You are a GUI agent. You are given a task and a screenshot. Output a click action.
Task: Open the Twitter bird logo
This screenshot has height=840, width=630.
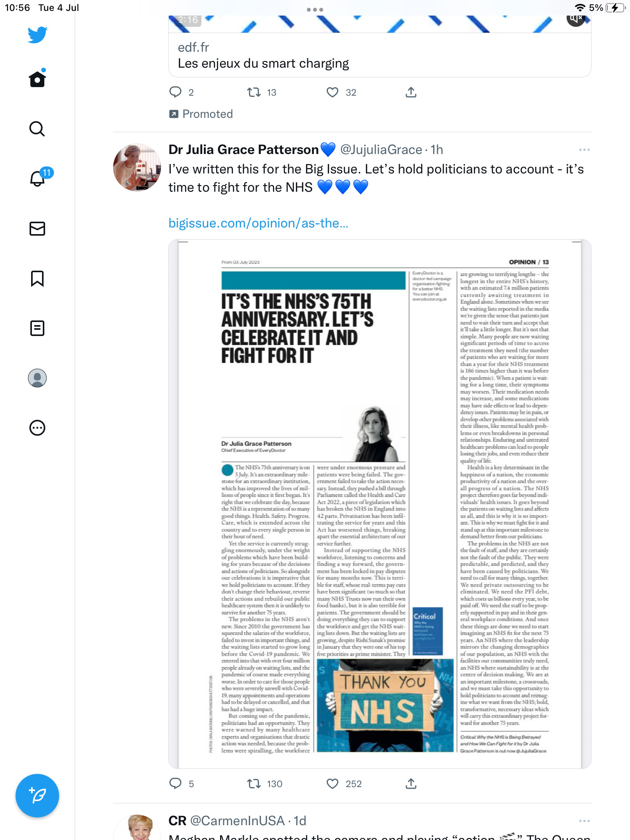pyautogui.click(x=37, y=35)
